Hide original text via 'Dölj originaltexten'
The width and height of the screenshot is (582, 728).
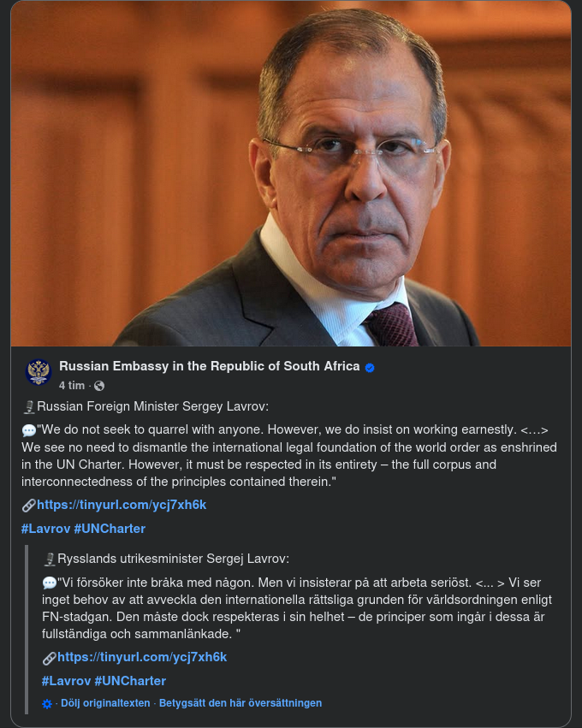(x=105, y=703)
